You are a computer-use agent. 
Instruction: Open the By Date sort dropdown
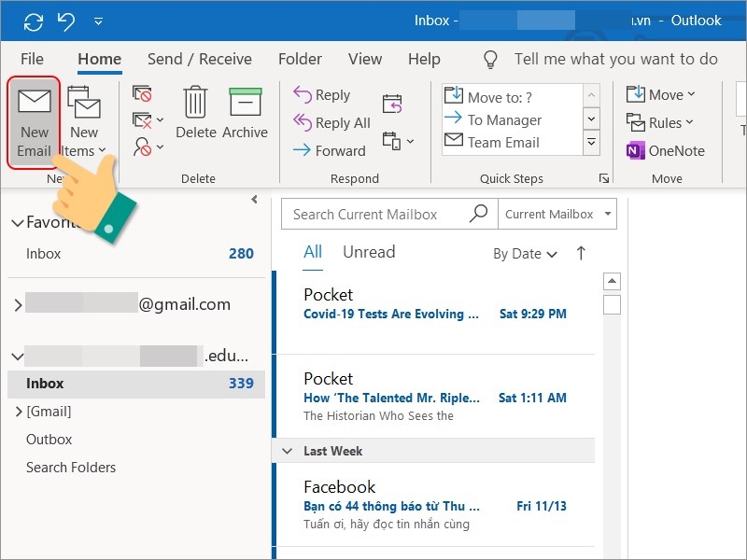(525, 254)
